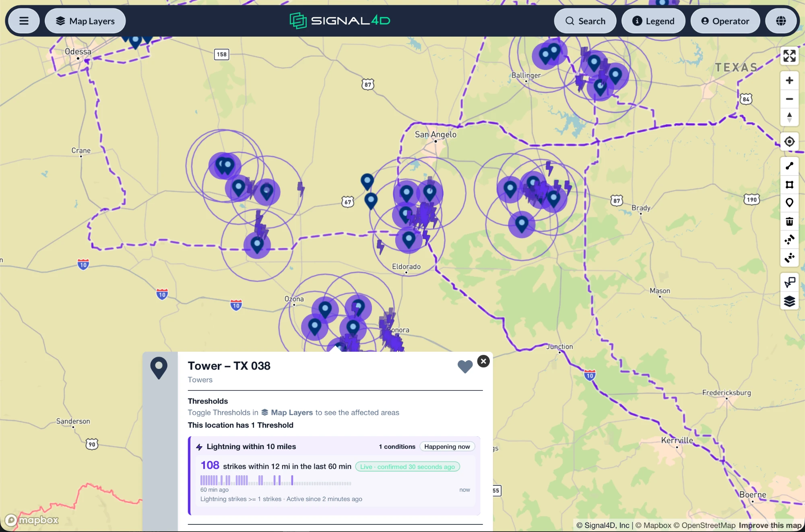Click the uncombine features tool
This screenshot has width=805, height=532.
pyautogui.click(x=789, y=258)
